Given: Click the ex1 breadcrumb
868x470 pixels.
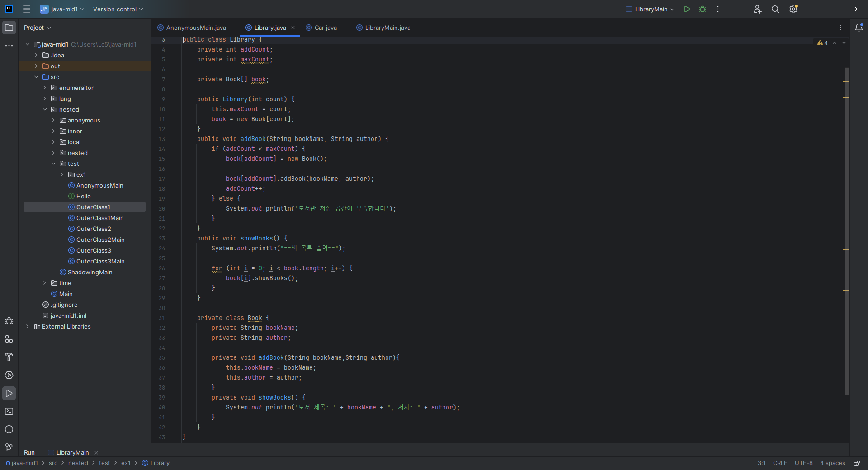Looking at the screenshot, I should tap(126, 463).
